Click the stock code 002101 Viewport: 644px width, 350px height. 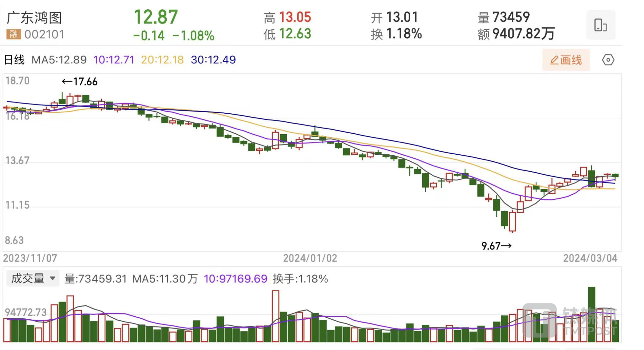[44, 34]
